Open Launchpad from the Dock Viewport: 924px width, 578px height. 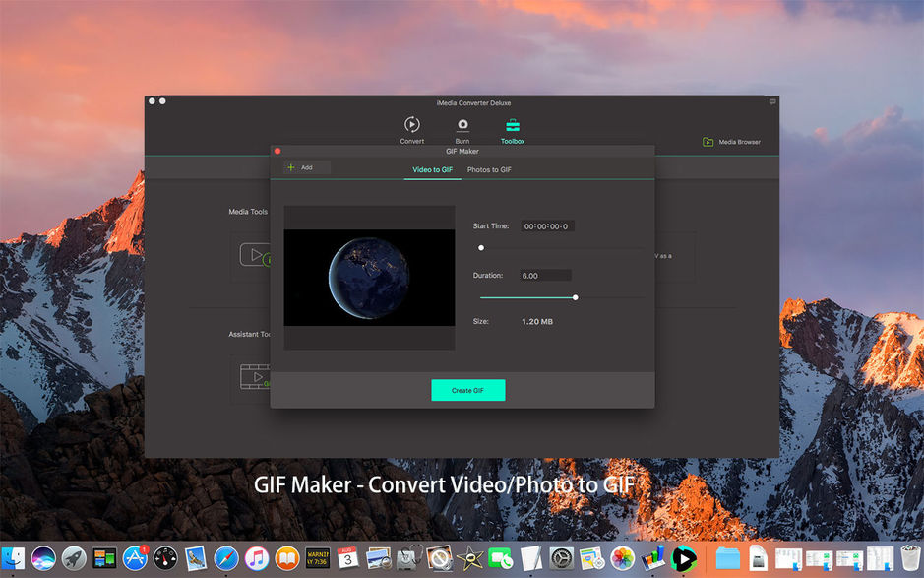pyautogui.click(x=74, y=558)
